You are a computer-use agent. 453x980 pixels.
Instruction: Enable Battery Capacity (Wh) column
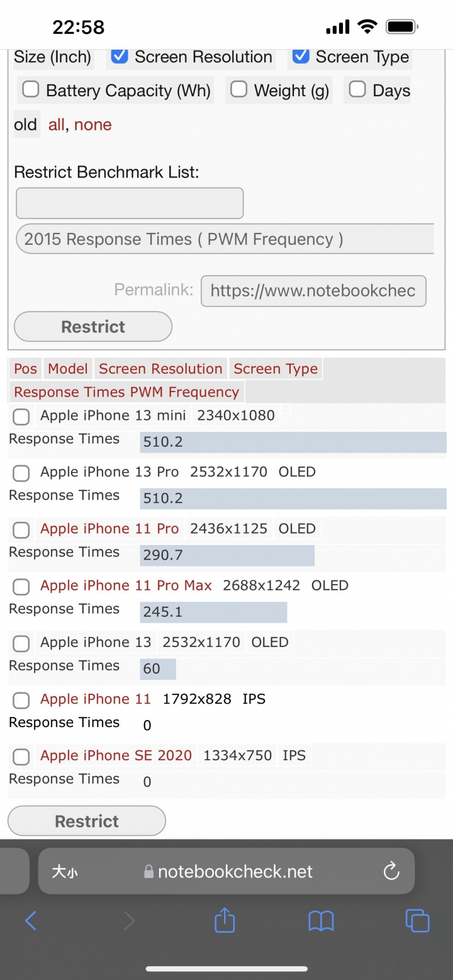tap(30, 89)
